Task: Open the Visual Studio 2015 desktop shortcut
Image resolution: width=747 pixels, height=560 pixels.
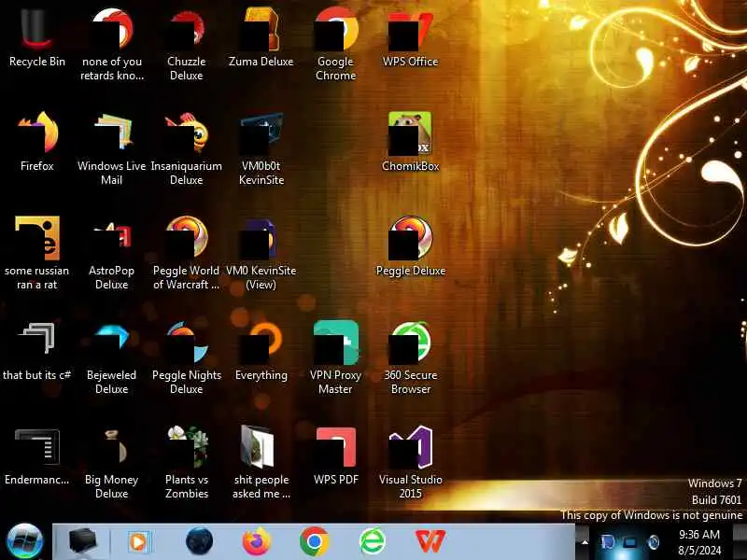Action: 410,462
